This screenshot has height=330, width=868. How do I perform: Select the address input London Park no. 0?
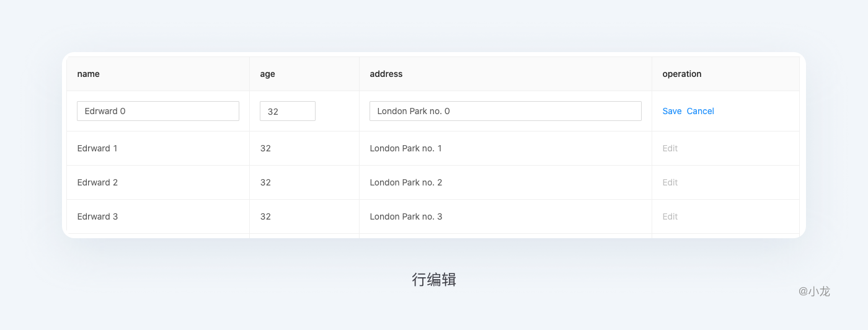click(505, 111)
